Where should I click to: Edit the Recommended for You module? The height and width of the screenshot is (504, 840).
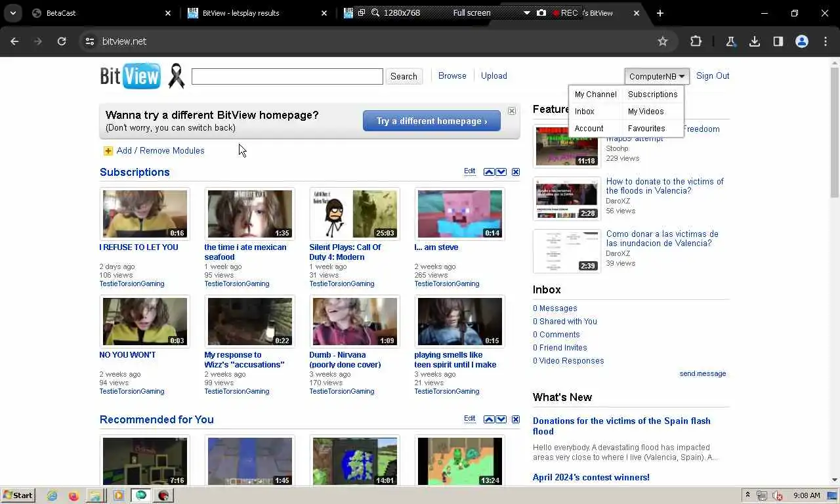[469, 419]
